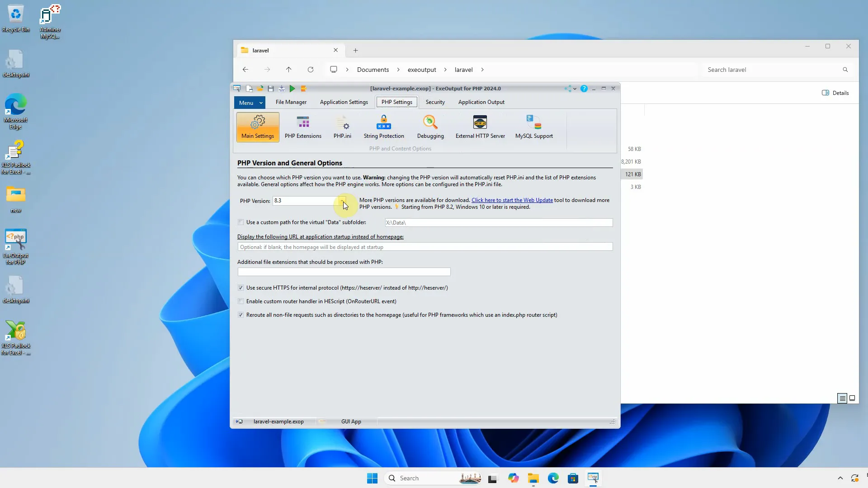Expand the PHP Version dropdown
This screenshot has height=488, width=868.
tap(343, 201)
